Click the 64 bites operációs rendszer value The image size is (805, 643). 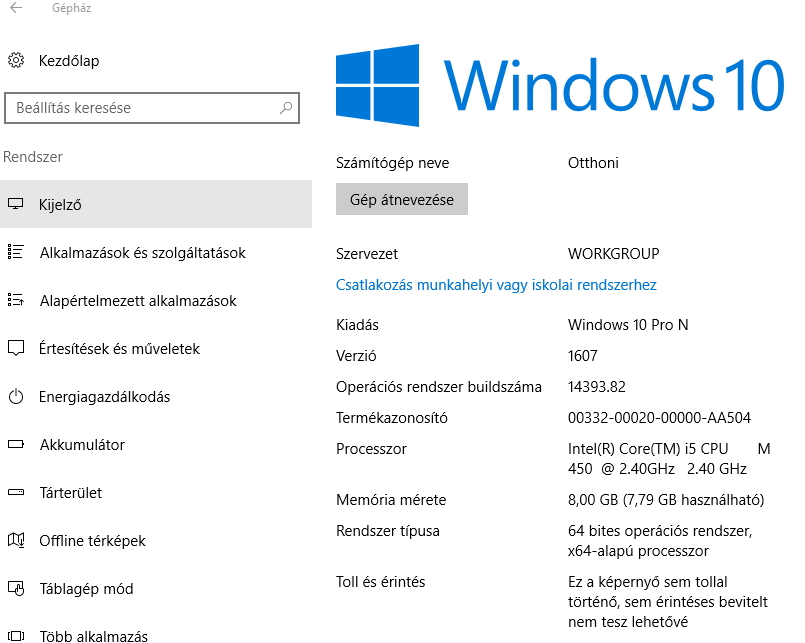(x=660, y=541)
